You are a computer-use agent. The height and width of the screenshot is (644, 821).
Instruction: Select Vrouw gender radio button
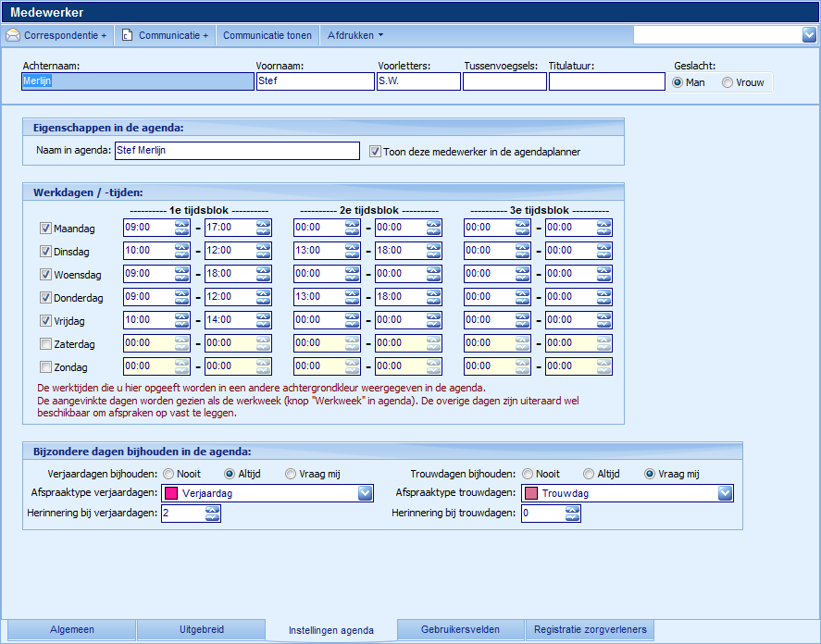click(728, 82)
